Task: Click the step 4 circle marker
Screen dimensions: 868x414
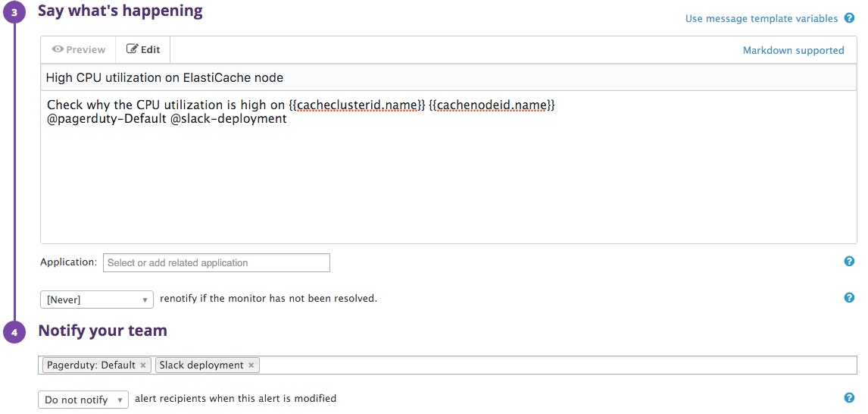Action: pos(14,332)
